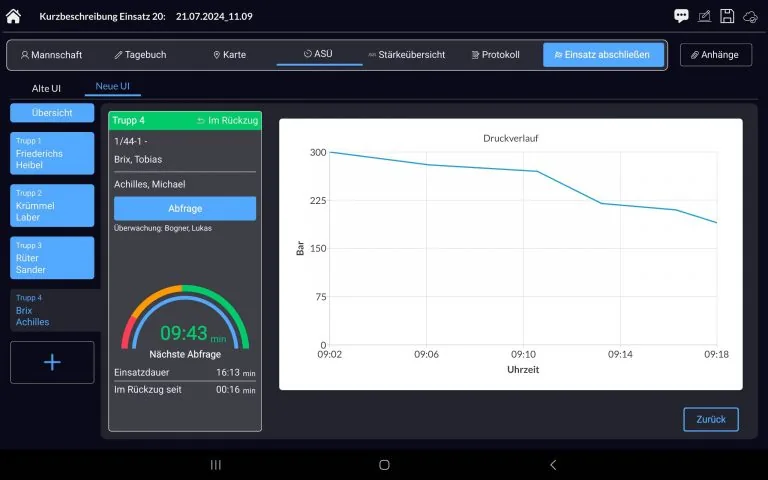Click the Zurück button

point(711,419)
